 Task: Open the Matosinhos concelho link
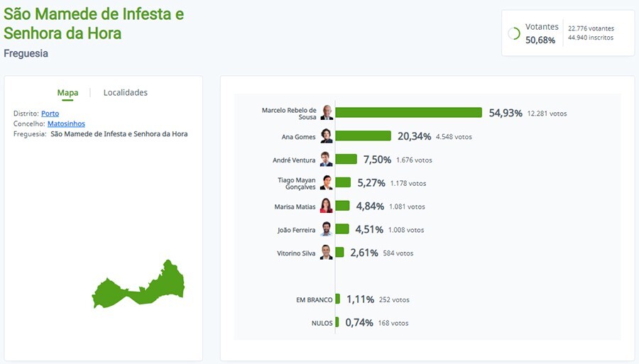[66, 123]
